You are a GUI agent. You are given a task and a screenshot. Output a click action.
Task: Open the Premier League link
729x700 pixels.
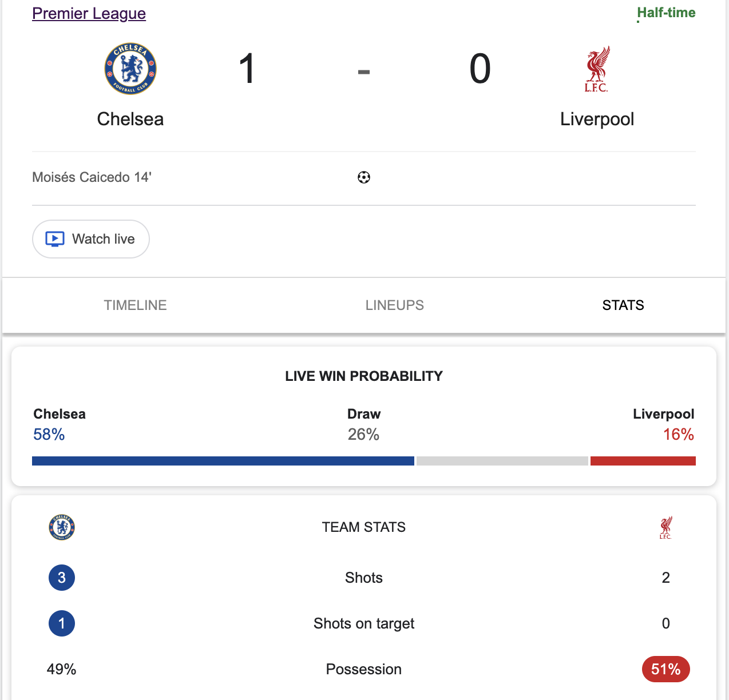tap(89, 13)
